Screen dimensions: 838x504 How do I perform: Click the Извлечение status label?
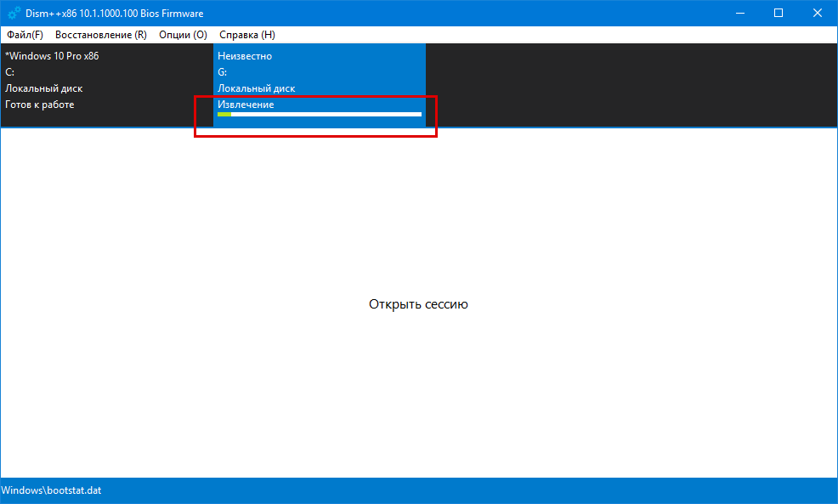click(x=246, y=105)
